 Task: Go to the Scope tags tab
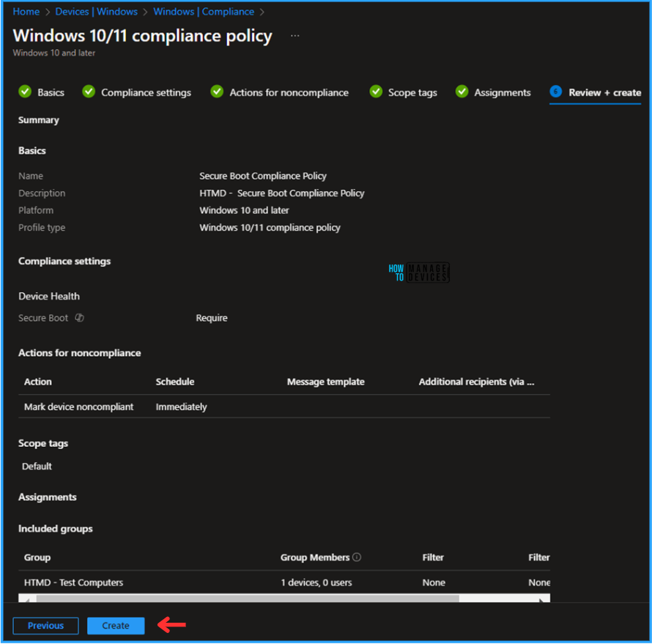(412, 92)
